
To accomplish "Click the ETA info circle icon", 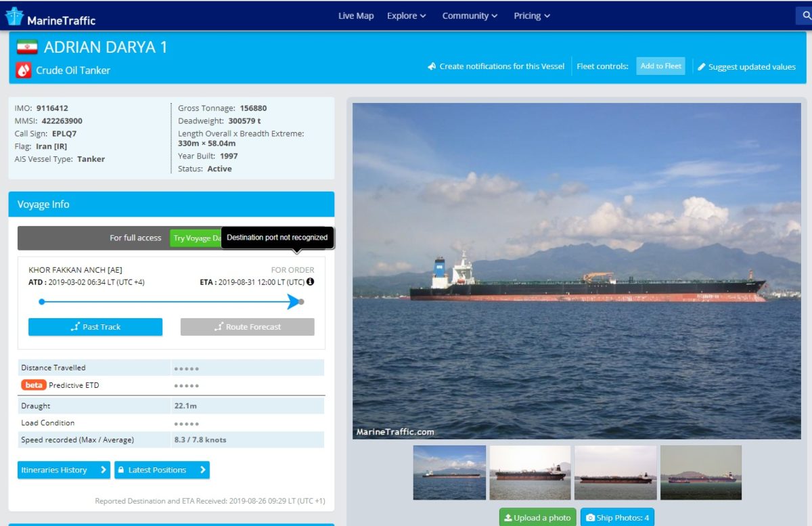I will point(311,282).
